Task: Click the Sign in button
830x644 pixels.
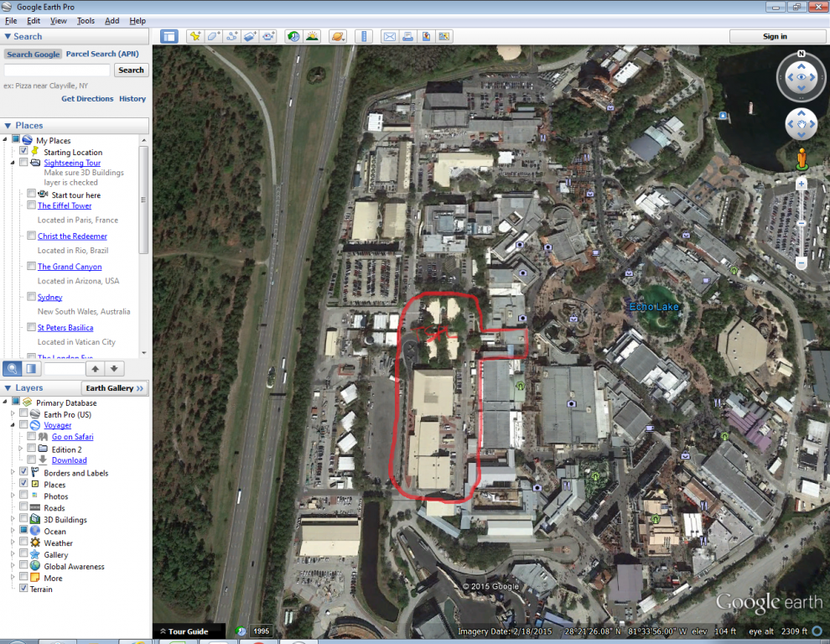Action: click(x=775, y=37)
